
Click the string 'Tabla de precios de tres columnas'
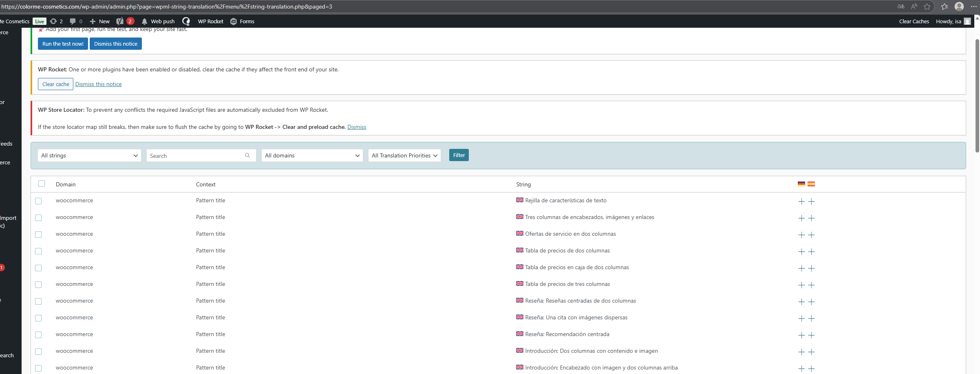point(567,284)
